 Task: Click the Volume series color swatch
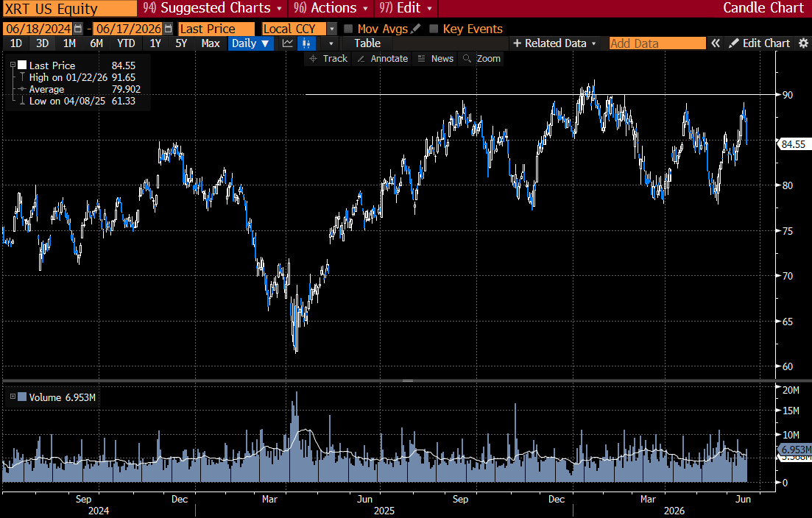[22, 397]
